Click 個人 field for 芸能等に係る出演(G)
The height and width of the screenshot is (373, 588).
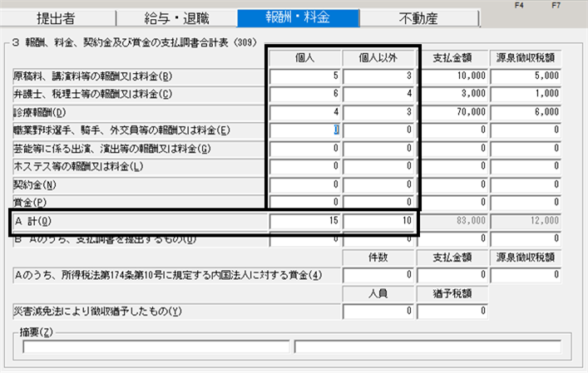pos(304,149)
